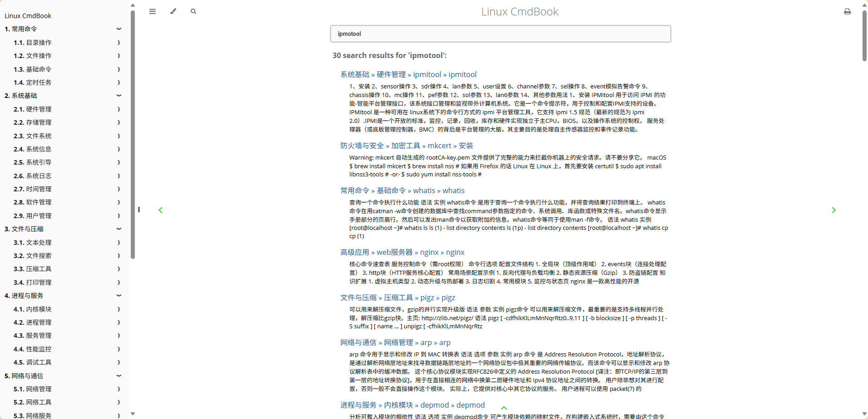This screenshot has width=868, height=419.
Task: Expand the '1.2. 文件操作' chevron
Action: [119, 56]
